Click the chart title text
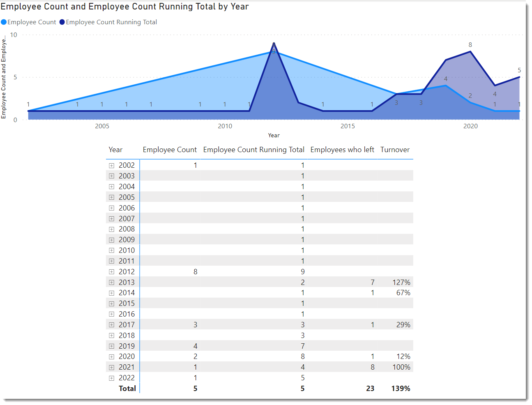The width and height of the screenshot is (532, 405). pos(124,7)
